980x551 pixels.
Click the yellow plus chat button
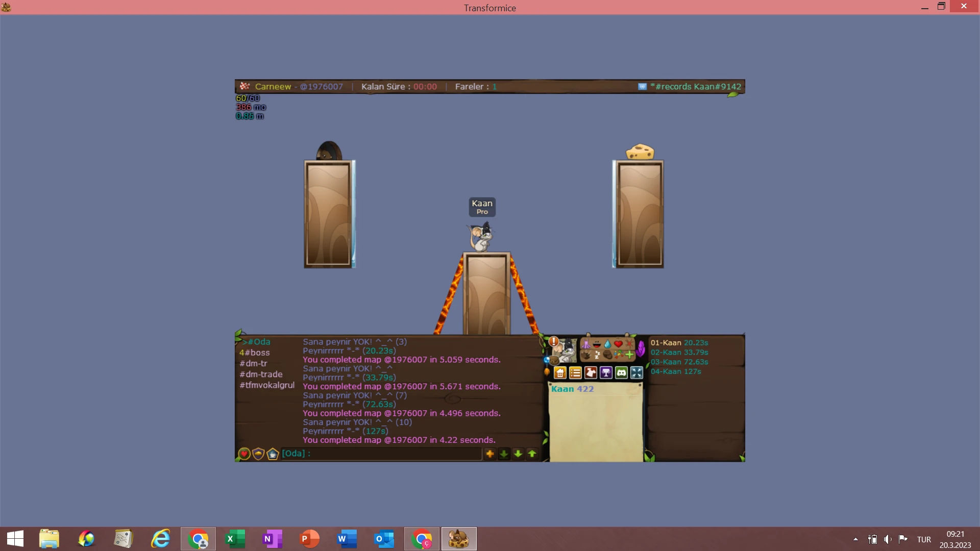(490, 454)
